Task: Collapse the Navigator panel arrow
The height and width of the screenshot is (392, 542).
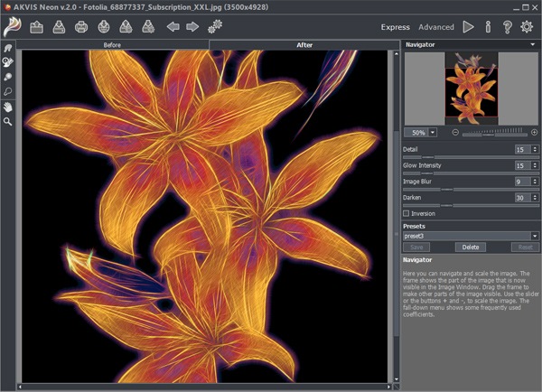Action: point(534,44)
